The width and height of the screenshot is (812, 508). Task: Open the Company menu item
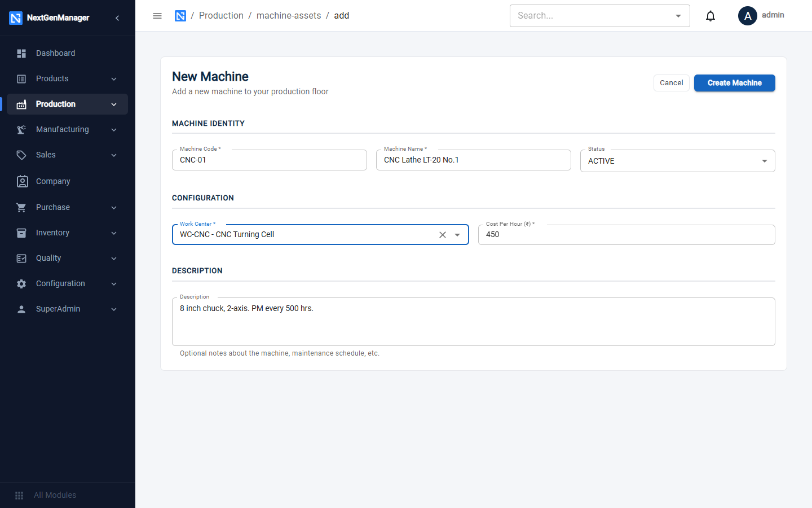point(68,181)
